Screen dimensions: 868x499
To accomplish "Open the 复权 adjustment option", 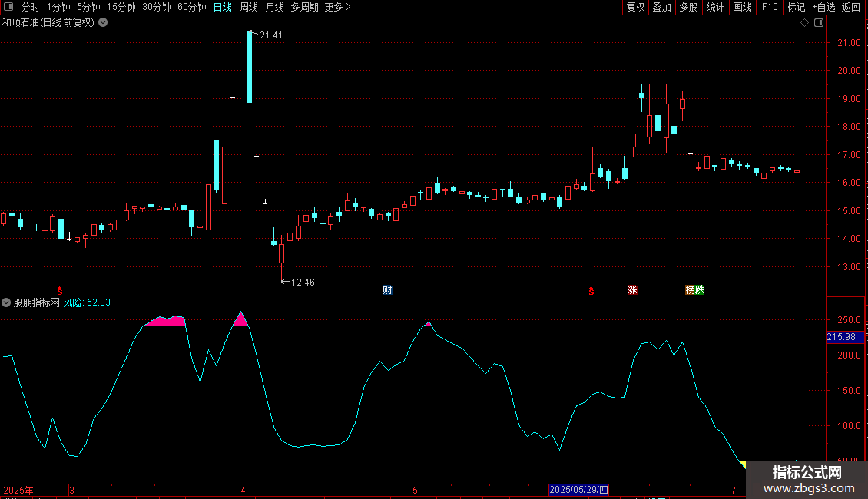I will [635, 7].
